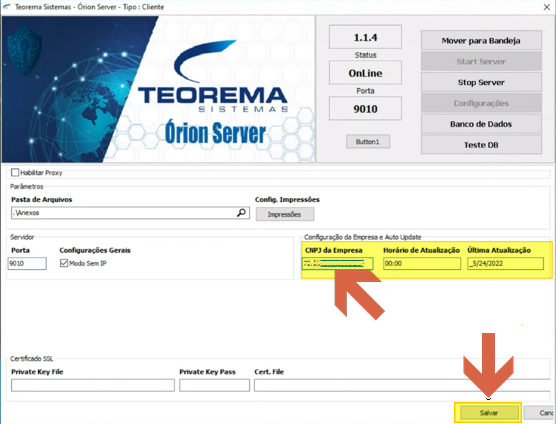Stop the server with Stop Server
This screenshot has width=556, height=424.
click(481, 82)
